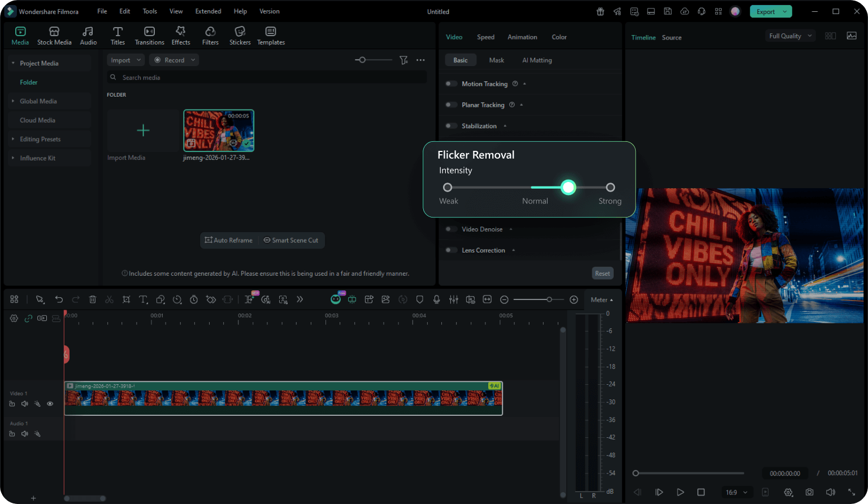Set Flicker Removal intensity to Strong

pyautogui.click(x=610, y=188)
